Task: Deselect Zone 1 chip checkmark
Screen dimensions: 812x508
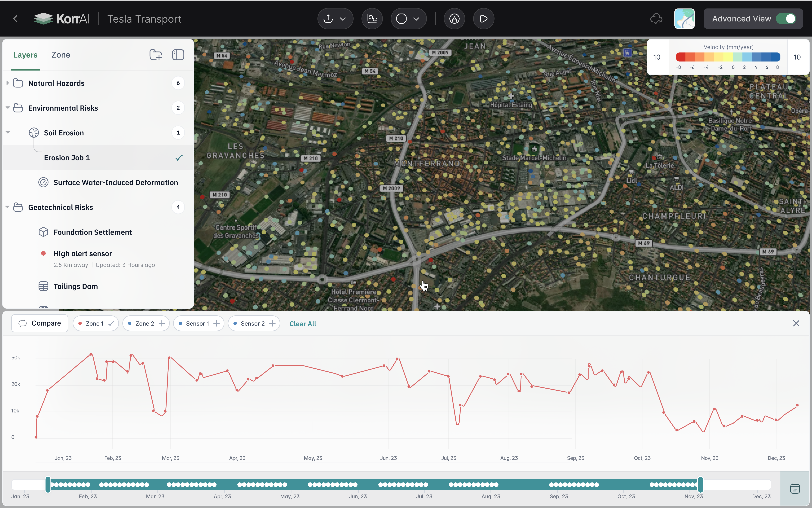Action: 111,323
